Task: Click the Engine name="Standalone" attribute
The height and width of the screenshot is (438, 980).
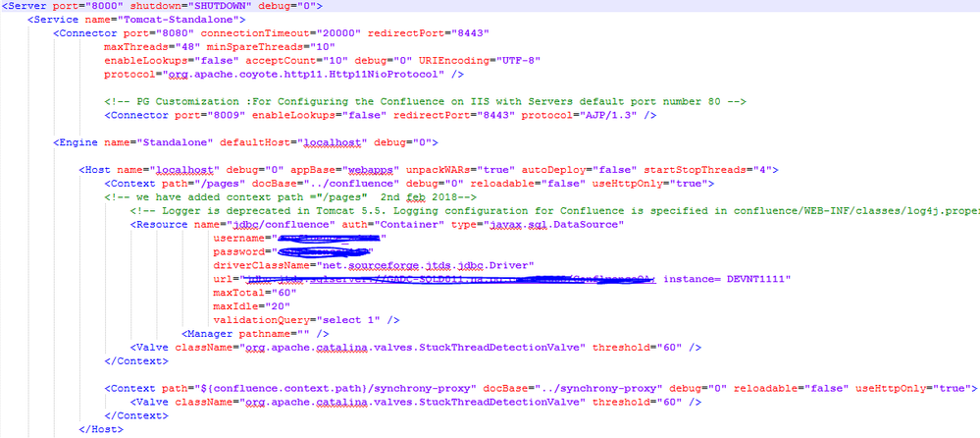Action: [x=159, y=142]
